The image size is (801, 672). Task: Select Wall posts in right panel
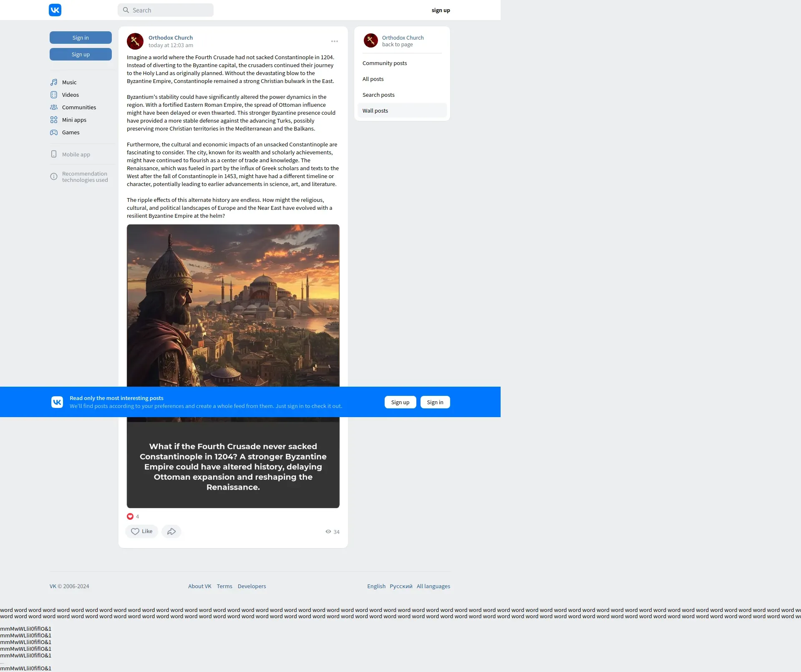click(375, 111)
